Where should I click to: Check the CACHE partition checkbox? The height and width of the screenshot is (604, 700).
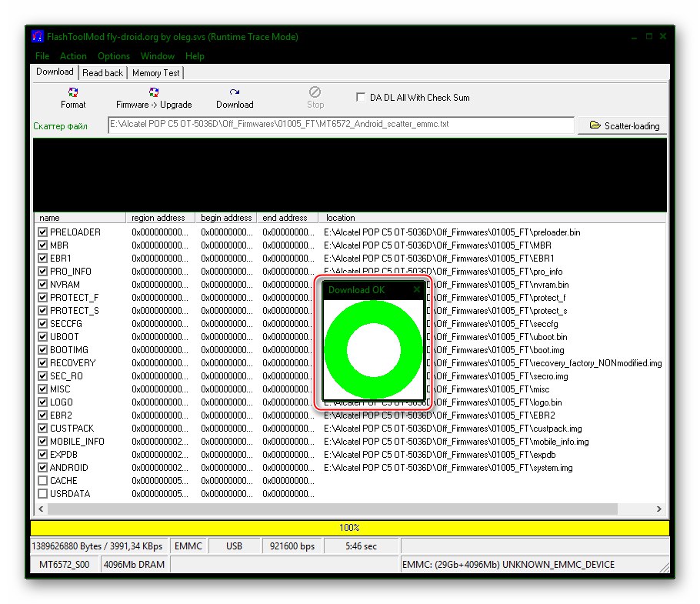[43, 481]
